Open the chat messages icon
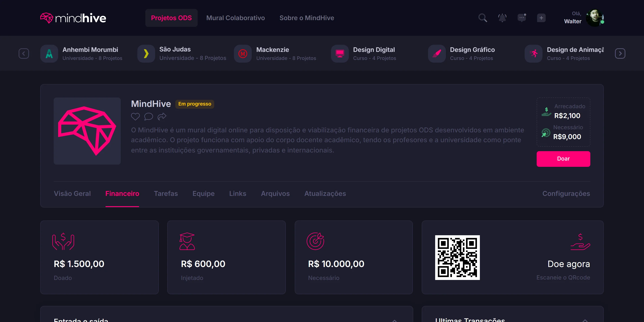This screenshot has height=322, width=644. 521,18
